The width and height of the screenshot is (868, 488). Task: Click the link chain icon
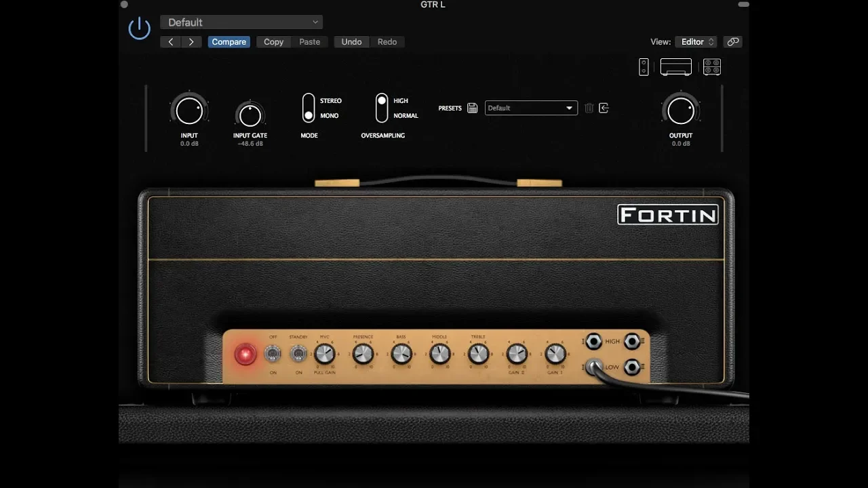click(x=733, y=42)
